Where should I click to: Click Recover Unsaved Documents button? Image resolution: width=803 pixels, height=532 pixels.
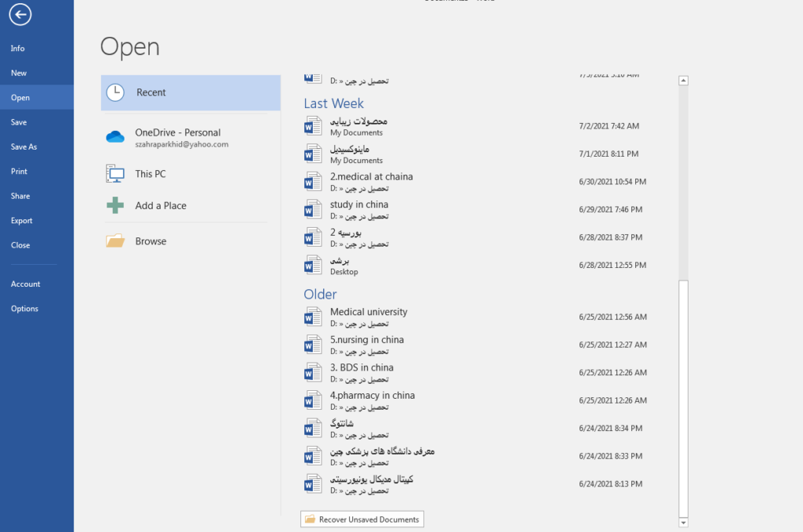coord(362,519)
